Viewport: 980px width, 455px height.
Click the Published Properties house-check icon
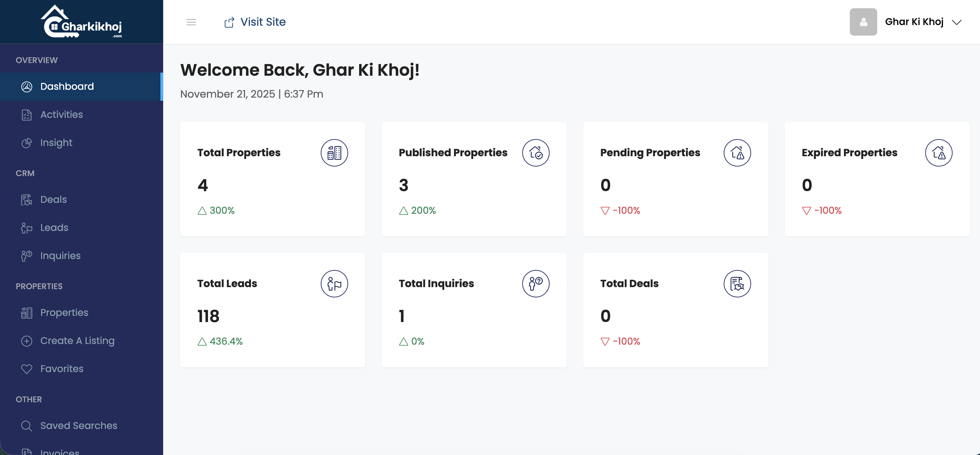click(535, 153)
